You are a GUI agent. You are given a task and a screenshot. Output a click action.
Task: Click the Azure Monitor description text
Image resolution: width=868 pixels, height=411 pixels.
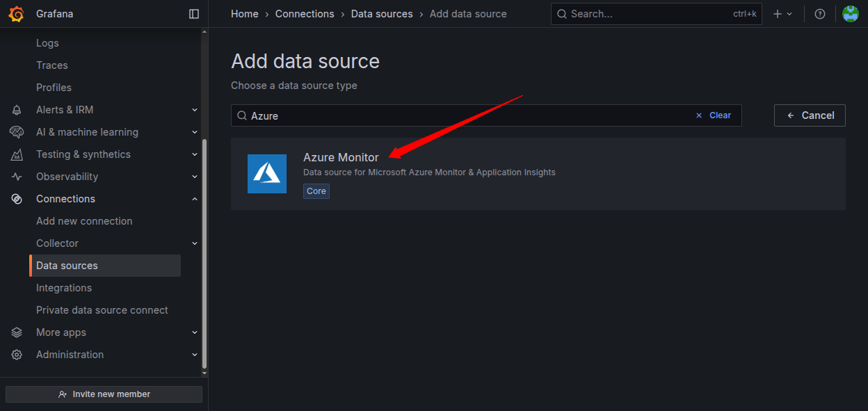pos(429,172)
